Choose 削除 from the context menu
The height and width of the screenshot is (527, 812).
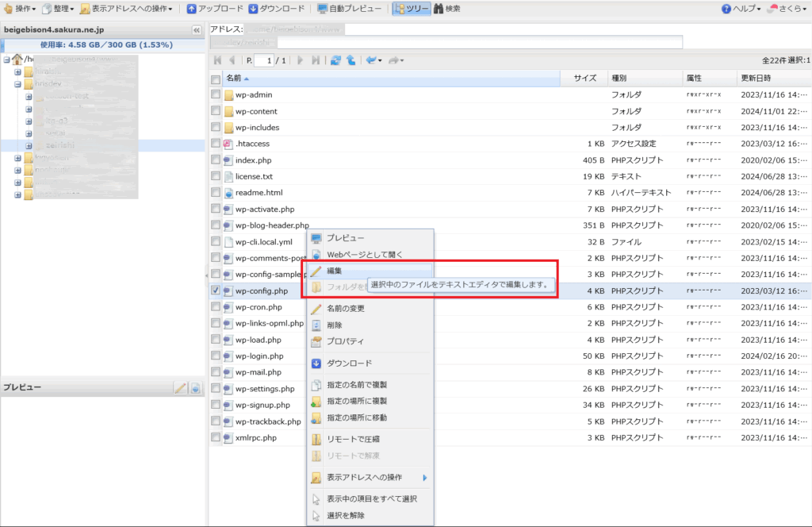(x=335, y=325)
